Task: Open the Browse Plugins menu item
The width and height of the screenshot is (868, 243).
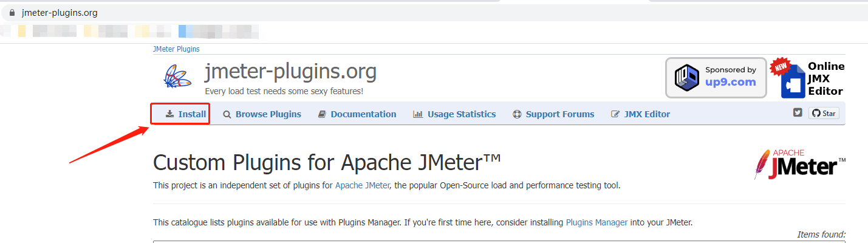Action: (x=262, y=114)
